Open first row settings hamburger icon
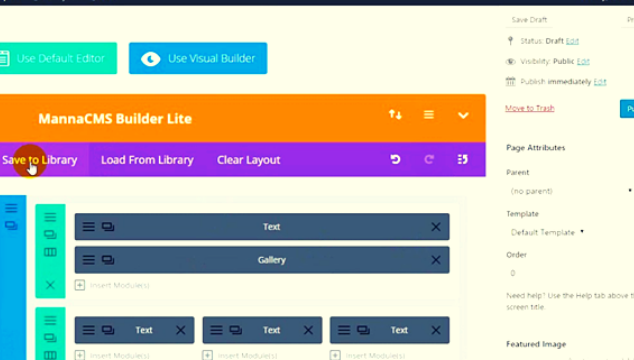The height and width of the screenshot is (360, 634). pyautogui.click(x=50, y=217)
